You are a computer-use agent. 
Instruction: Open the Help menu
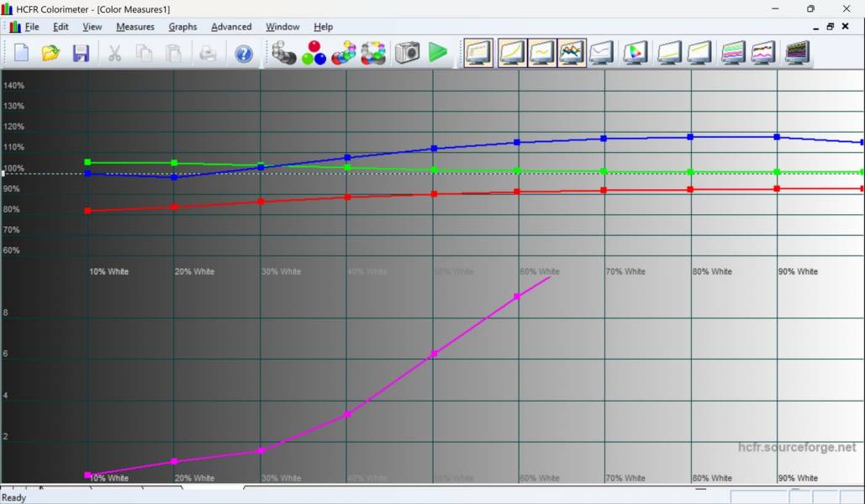tap(323, 27)
